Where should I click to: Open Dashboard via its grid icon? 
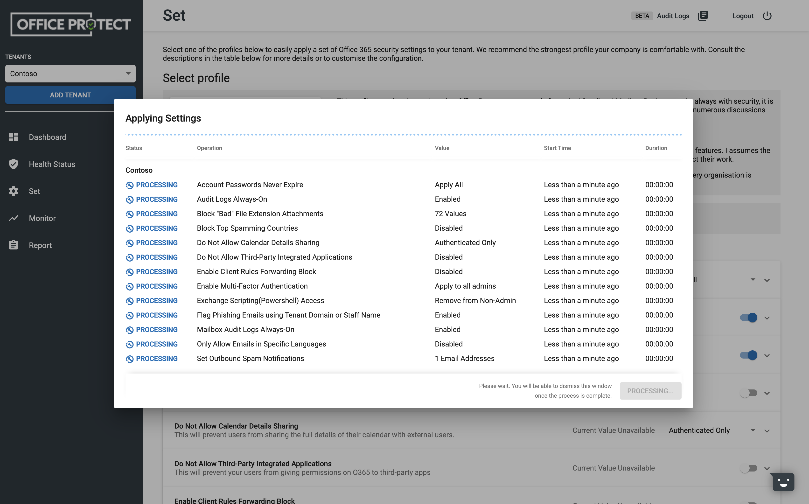coord(14,137)
